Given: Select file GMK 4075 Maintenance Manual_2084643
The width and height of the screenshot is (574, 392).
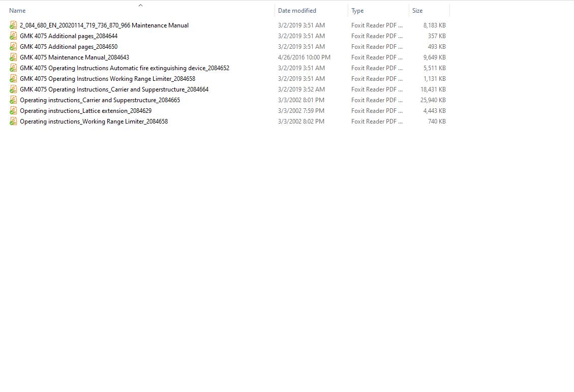Looking at the screenshot, I should tap(74, 57).
